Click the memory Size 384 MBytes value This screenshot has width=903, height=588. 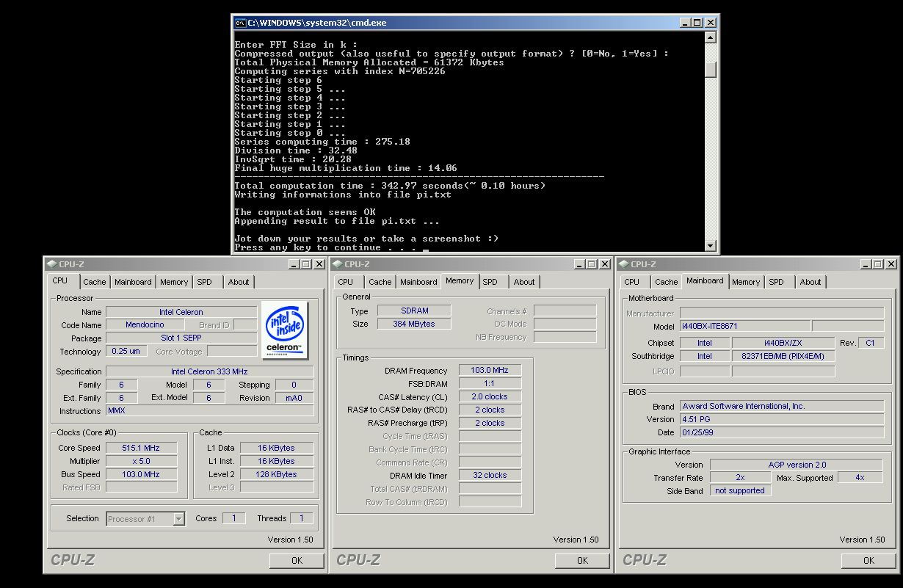414,324
